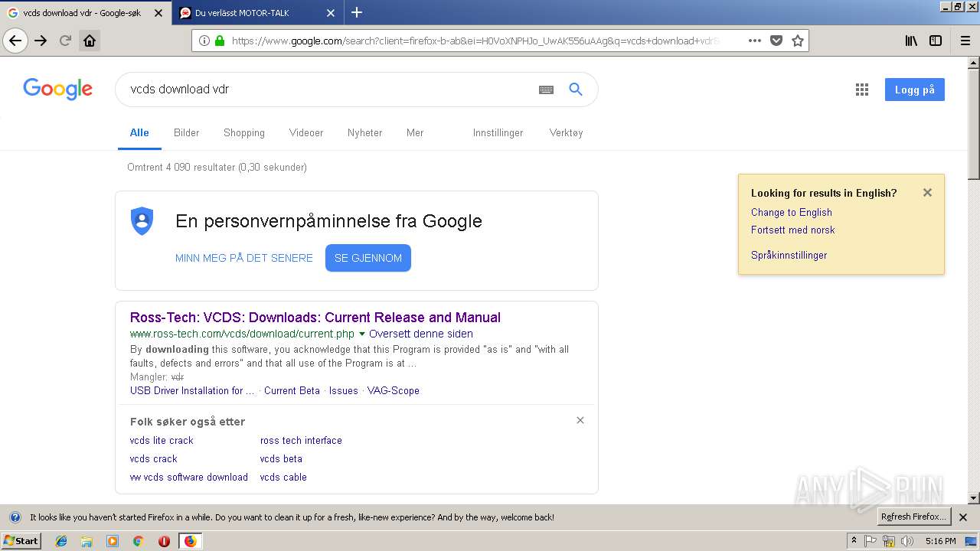980x551 pixels.
Task: Close the Du verlässt MOTOR-TALK tab
Action: 331,13
